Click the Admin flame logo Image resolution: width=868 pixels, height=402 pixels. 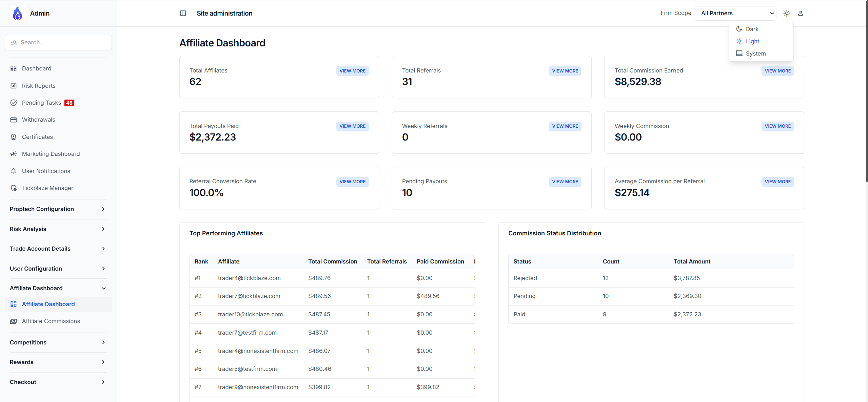coord(17,14)
